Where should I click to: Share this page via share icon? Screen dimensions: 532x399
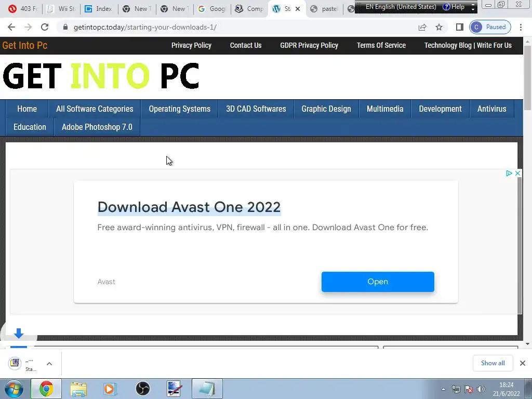point(422,27)
